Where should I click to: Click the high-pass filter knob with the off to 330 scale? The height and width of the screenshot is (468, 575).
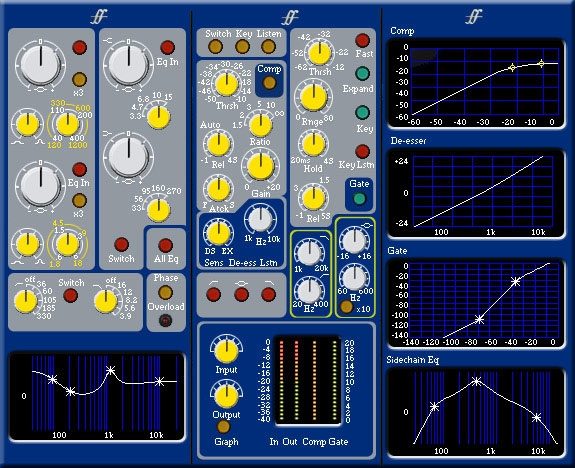25,301
